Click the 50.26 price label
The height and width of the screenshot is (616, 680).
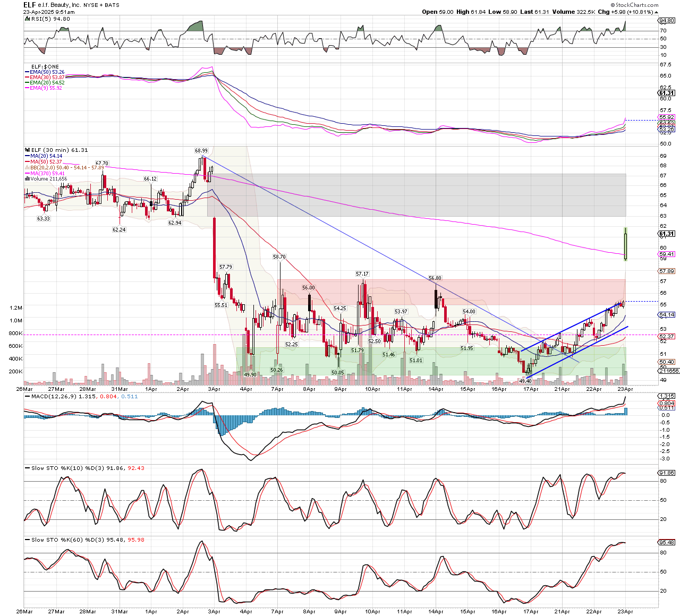pyautogui.click(x=276, y=370)
